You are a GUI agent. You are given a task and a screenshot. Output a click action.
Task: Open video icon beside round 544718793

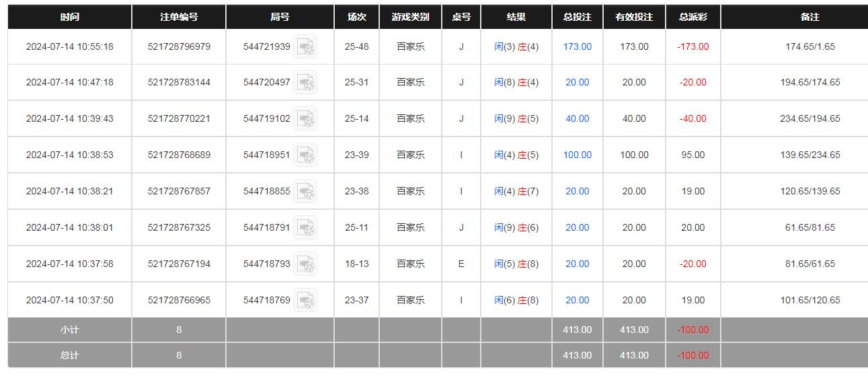coord(305,264)
